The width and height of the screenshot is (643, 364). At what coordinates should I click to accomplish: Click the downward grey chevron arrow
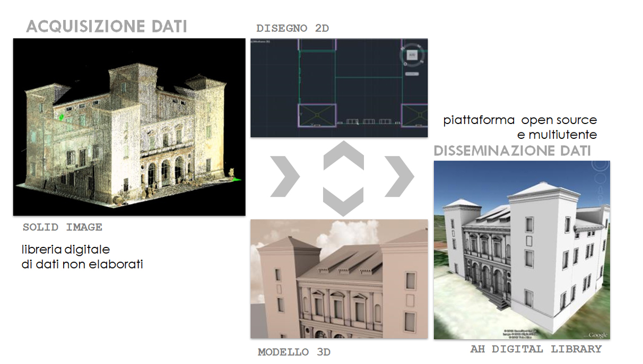tap(343, 201)
